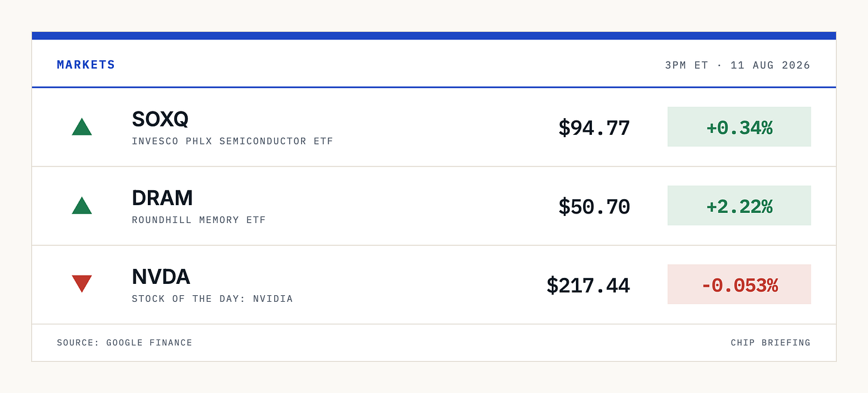Viewport: 868px width, 393px height.
Task: Click the 3PM ET 11 Aug 2026 timestamp
Action: (x=738, y=65)
